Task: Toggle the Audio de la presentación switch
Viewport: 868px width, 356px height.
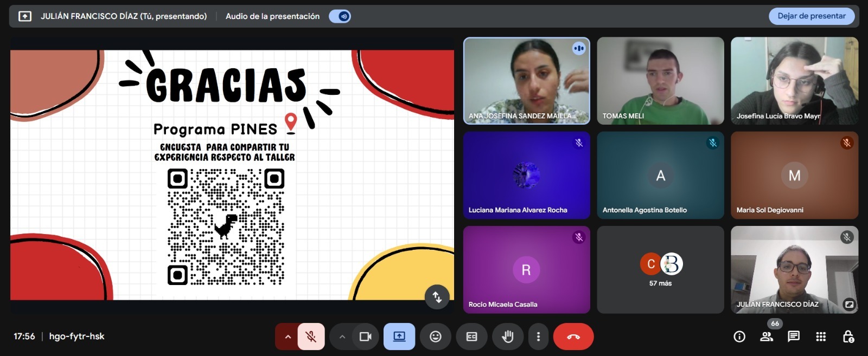Action: click(x=340, y=16)
